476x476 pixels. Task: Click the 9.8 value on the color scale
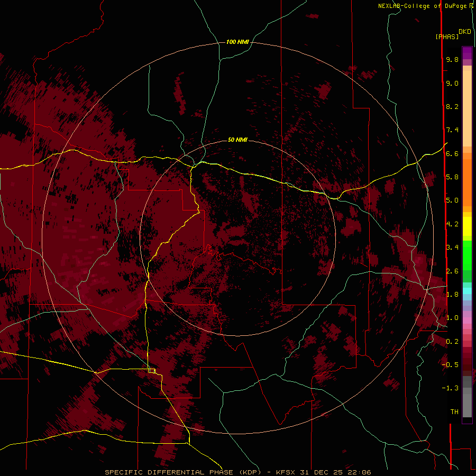452,59
